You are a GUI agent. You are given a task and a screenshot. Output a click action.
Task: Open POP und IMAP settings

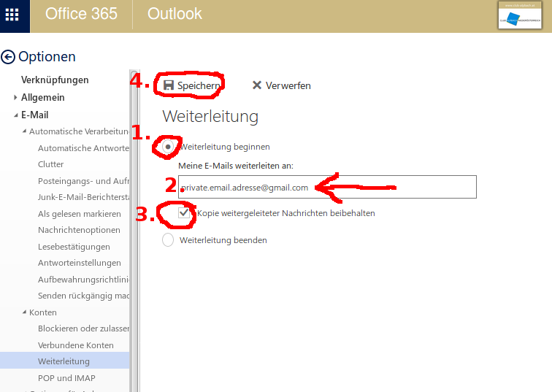point(66,378)
